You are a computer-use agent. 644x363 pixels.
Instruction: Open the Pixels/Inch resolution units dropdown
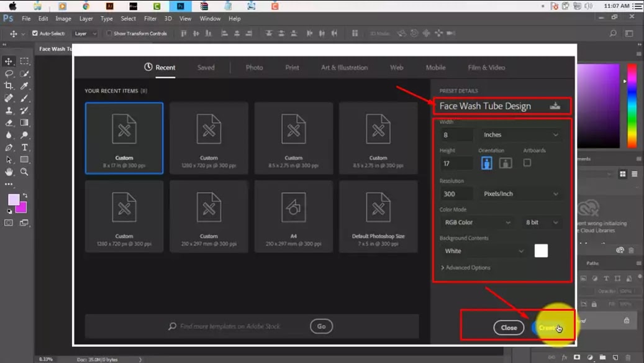pos(520,194)
